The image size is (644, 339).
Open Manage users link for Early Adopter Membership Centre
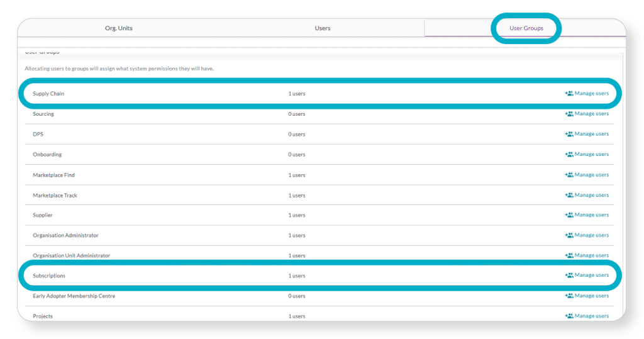click(x=591, y=296)
